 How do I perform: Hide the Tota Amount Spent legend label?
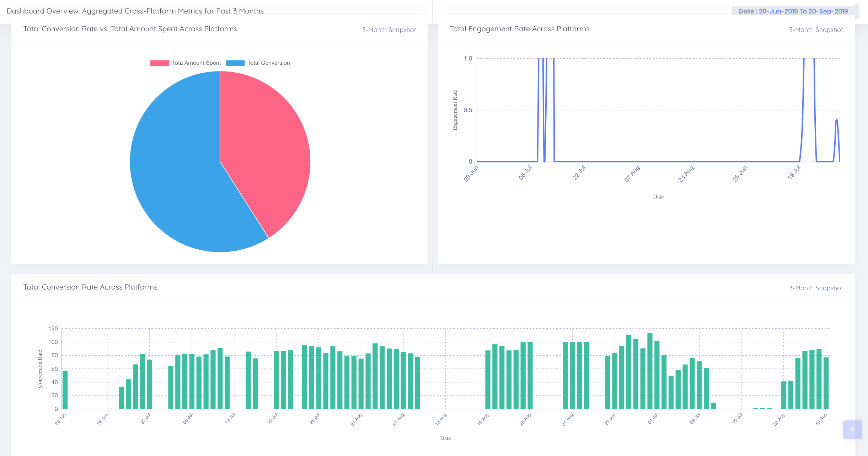tap(196, 63)
